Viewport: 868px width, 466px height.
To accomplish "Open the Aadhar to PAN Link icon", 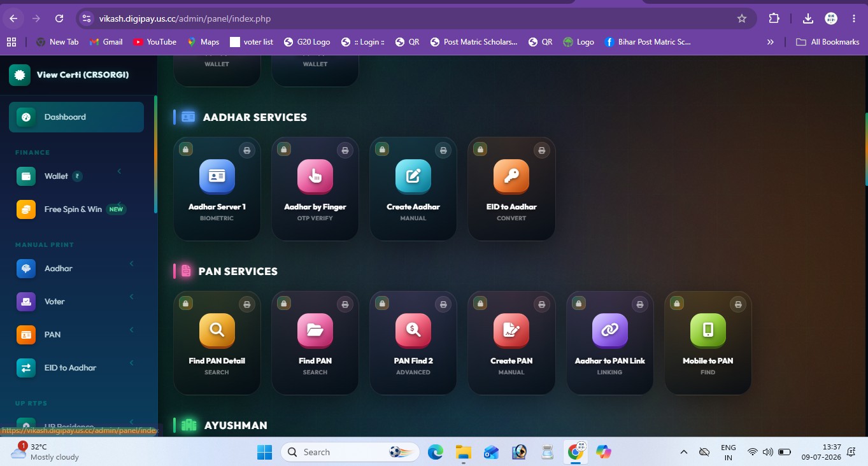I will [x=610, y=330].
